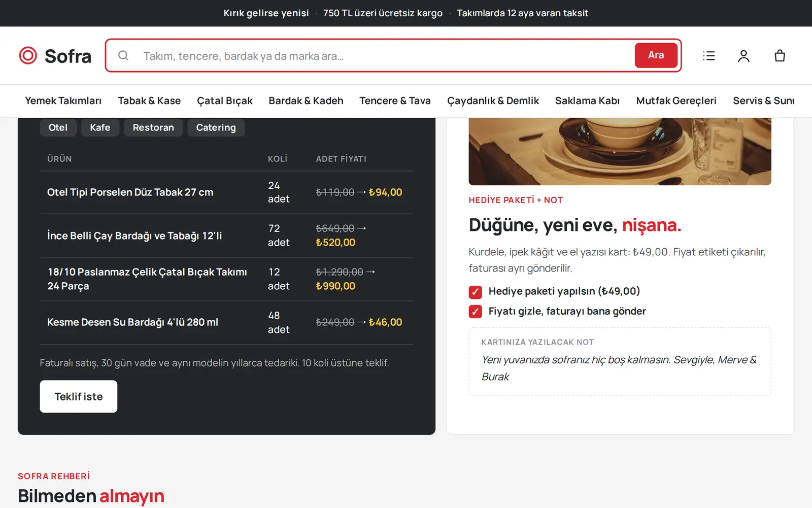Click the Teklif iste button

[79, 396]
